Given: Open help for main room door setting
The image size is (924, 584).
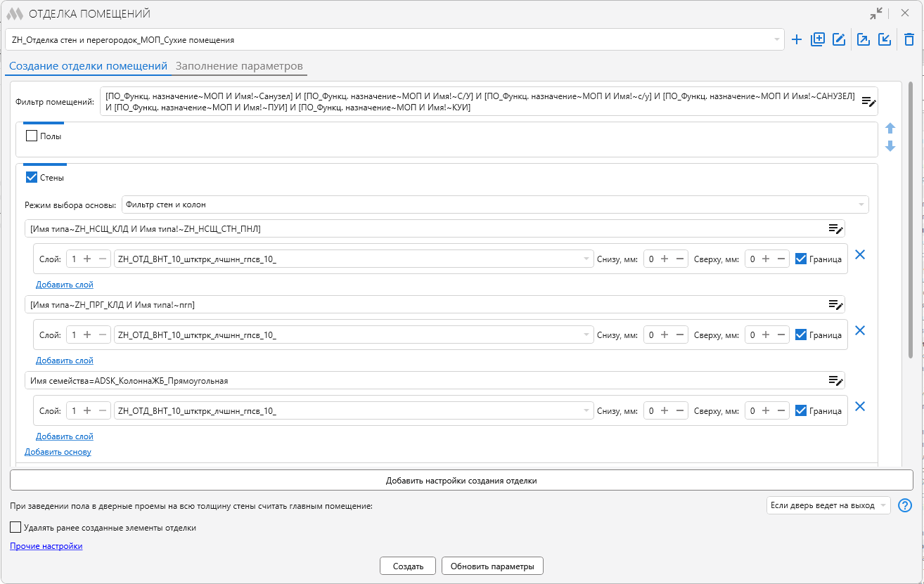Looking at the screenshot, I should tap(906, 505).
